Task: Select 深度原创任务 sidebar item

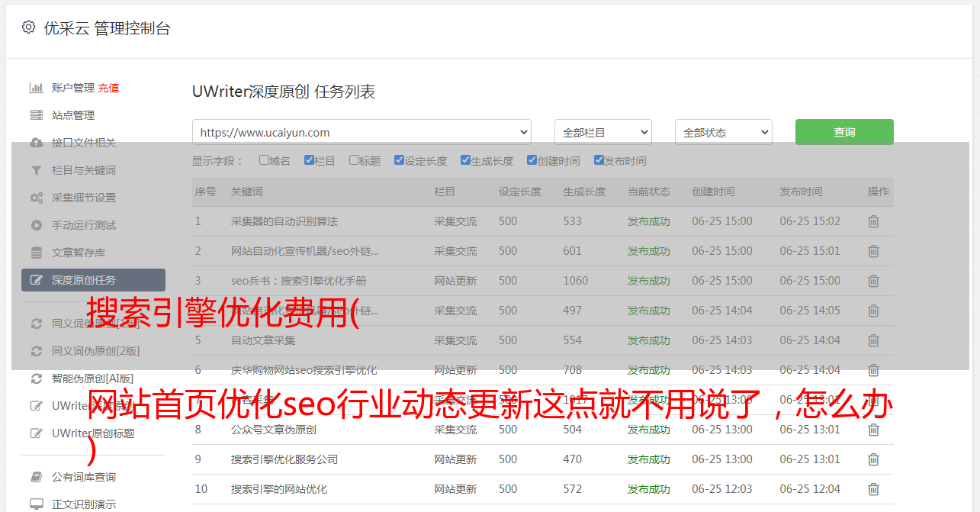Action: point(93,280)
